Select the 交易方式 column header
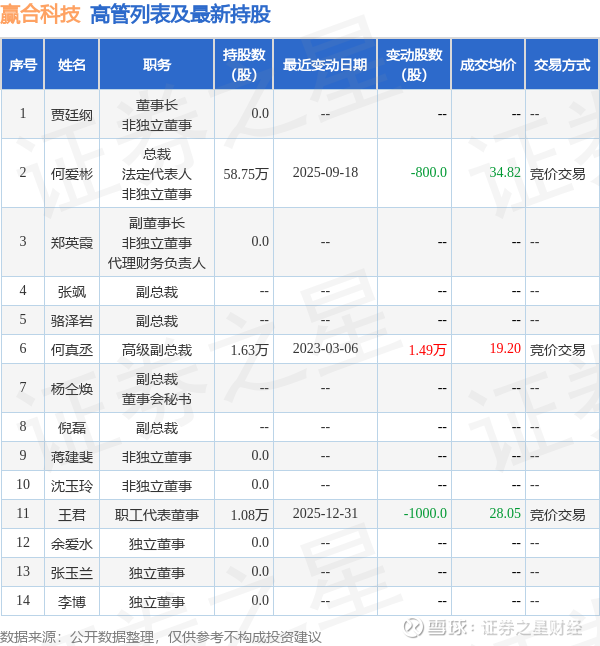Image resolution: width=600 pixels, height=646 pixels. pyautogui.click(x=562, y=64)
